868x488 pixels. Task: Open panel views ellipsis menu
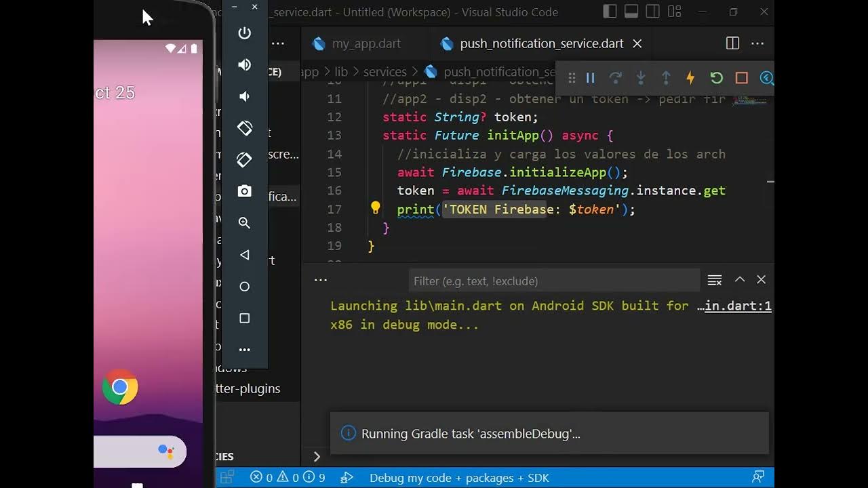(321, 280)
